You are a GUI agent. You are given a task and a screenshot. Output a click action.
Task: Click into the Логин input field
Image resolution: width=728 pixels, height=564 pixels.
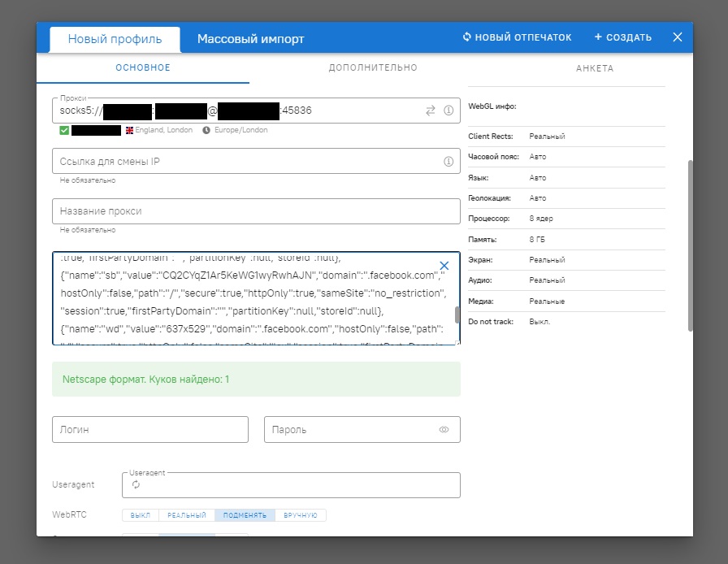[150, 430]
